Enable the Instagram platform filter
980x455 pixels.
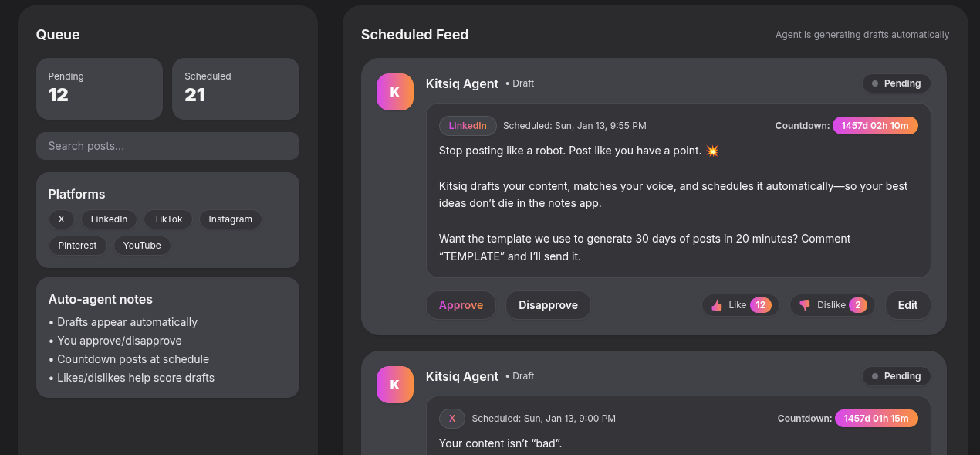230,219
